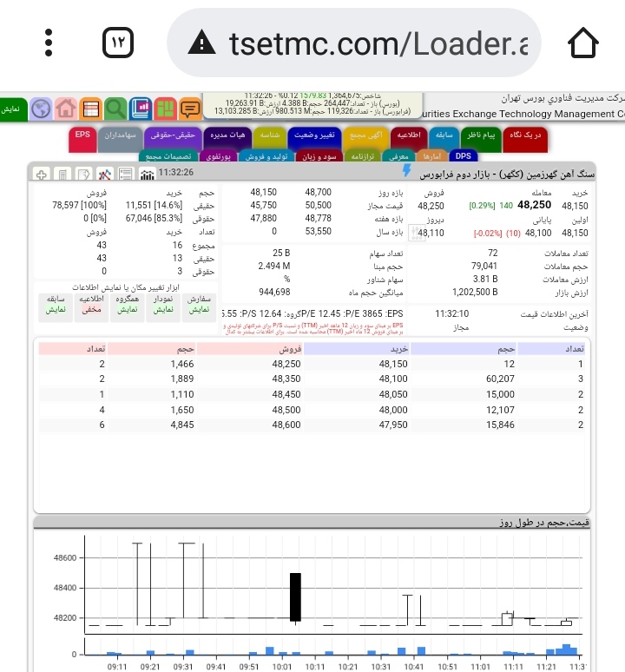Screen dimensions: 625x672
Task: Open the پیام ناظر tab
Action: point(481,139)
